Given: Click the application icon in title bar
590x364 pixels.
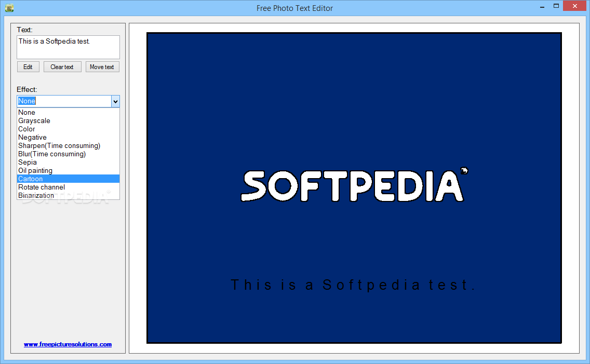Looking at the screenshot, I should tap(9, 7).
